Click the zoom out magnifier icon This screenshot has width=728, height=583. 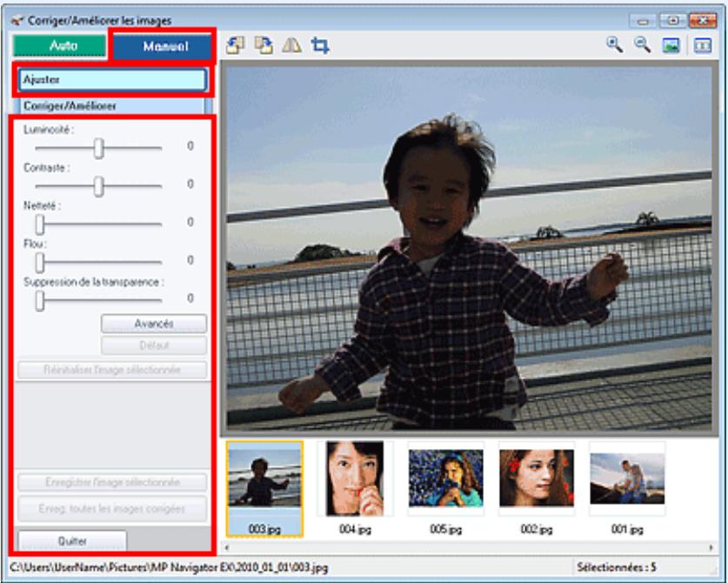[643, 45]
